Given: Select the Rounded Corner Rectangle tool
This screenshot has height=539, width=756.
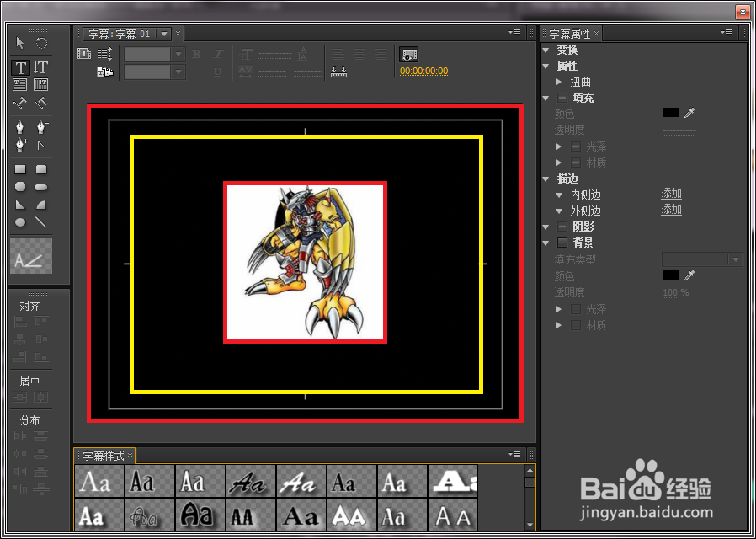Looking at the screenshot, I should pyautogui.click(x=41, y=169).
